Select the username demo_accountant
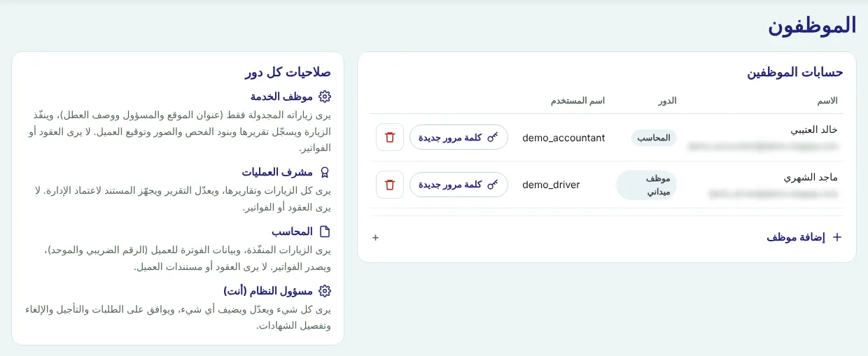The width and height of the screenshot is (868, 356). click(x=563, y=138)
